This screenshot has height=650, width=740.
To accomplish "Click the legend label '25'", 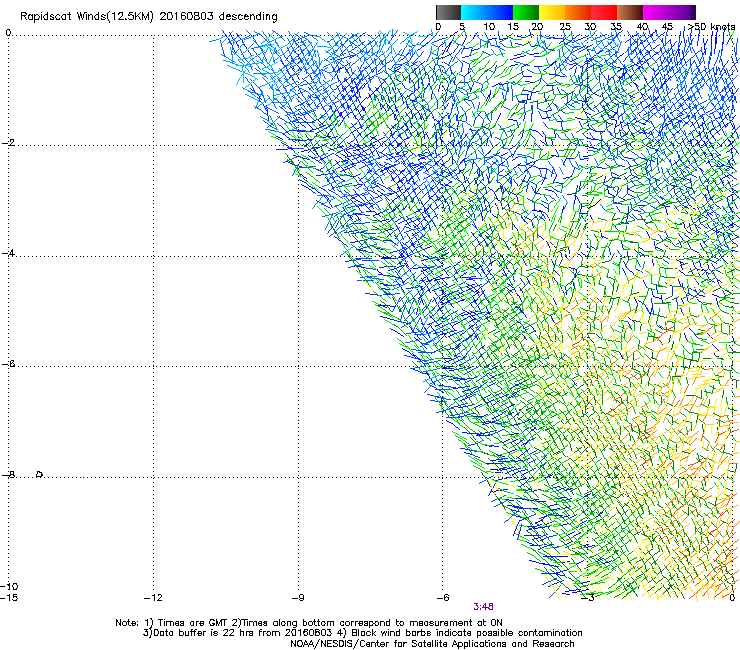I will tap(565, 27).
